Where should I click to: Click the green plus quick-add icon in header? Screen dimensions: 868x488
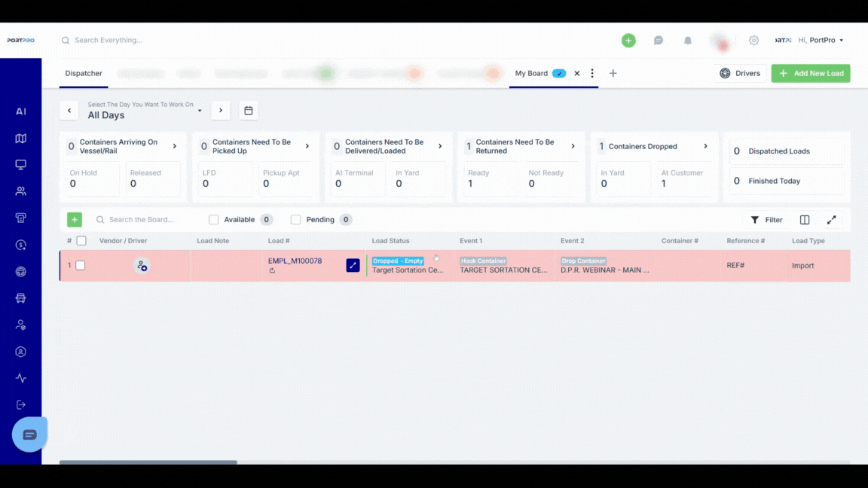pyautogui.click(x=628, y=41)
